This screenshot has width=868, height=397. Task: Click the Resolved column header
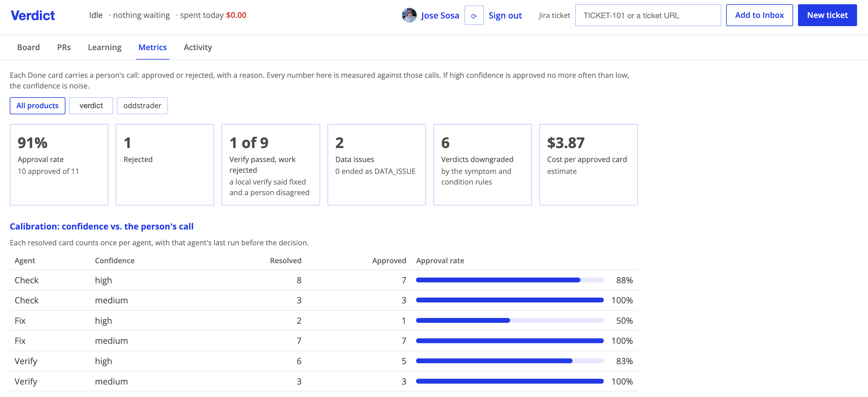click(x=285, y=261)
